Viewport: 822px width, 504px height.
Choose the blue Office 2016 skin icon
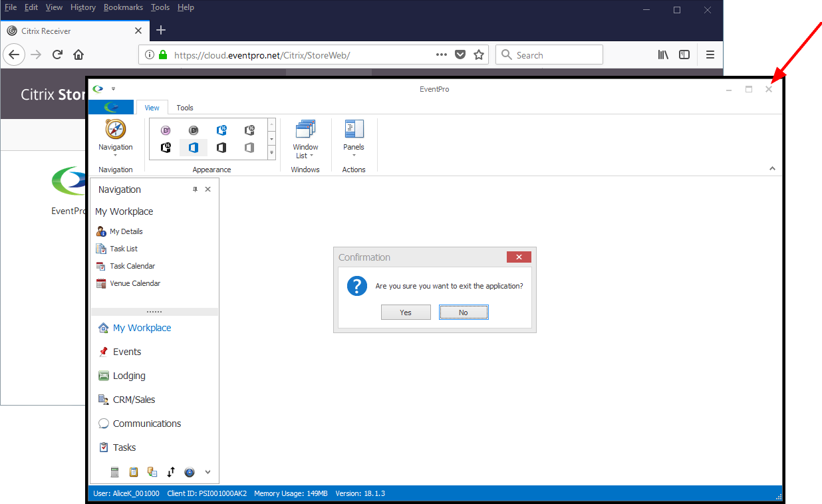click(221, 130)
